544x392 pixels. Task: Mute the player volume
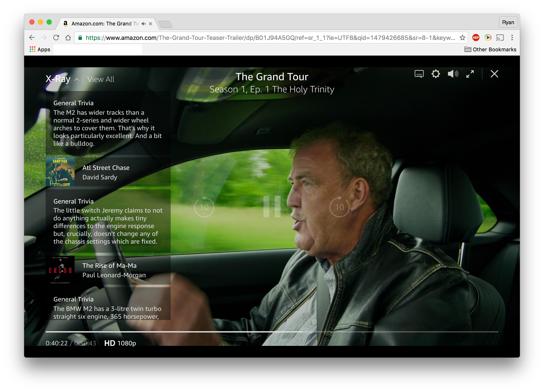pos(453,74)
